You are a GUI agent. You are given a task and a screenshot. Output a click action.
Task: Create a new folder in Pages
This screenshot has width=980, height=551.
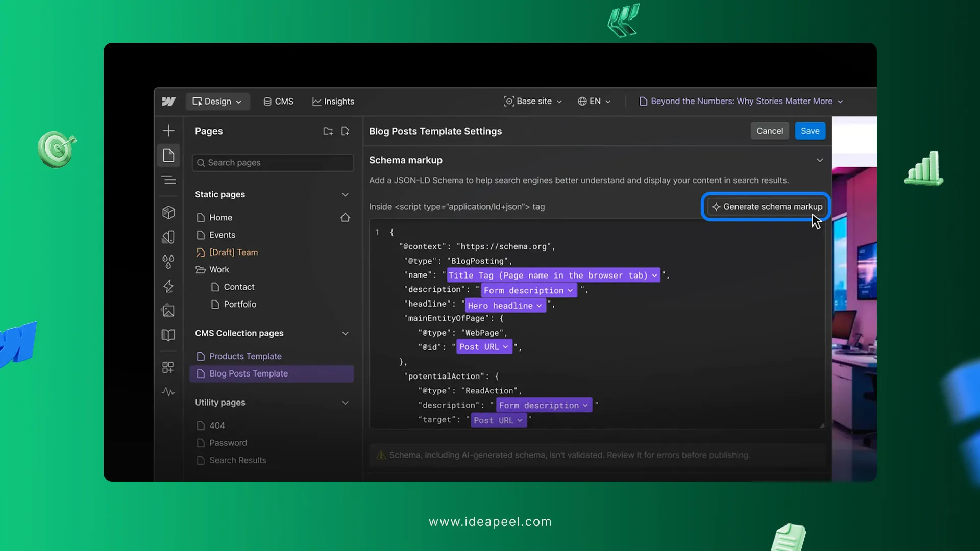328,131
